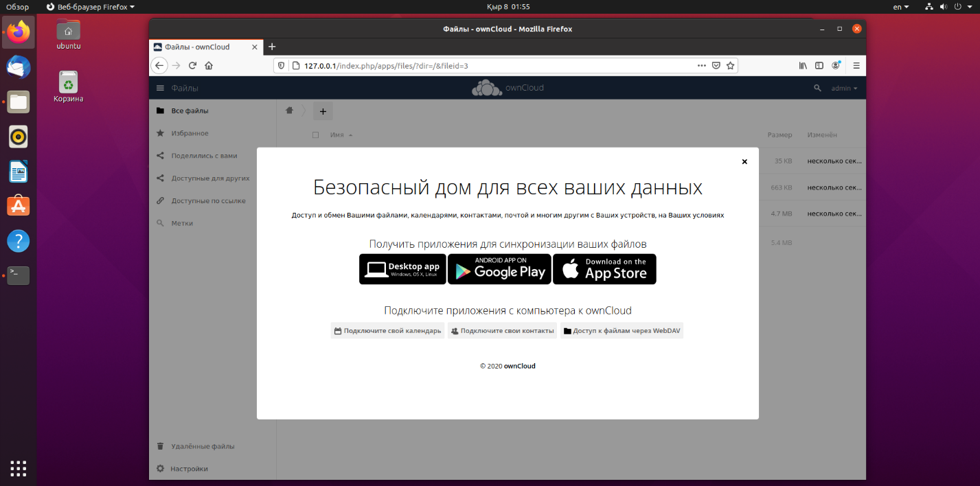Sort files by Изменён column

(x=822, y=135)
